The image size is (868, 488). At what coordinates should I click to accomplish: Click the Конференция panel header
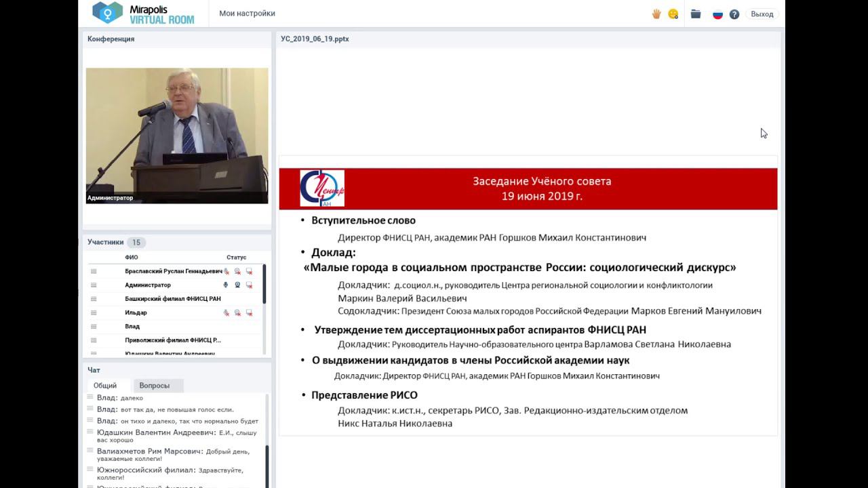(111, 39)
